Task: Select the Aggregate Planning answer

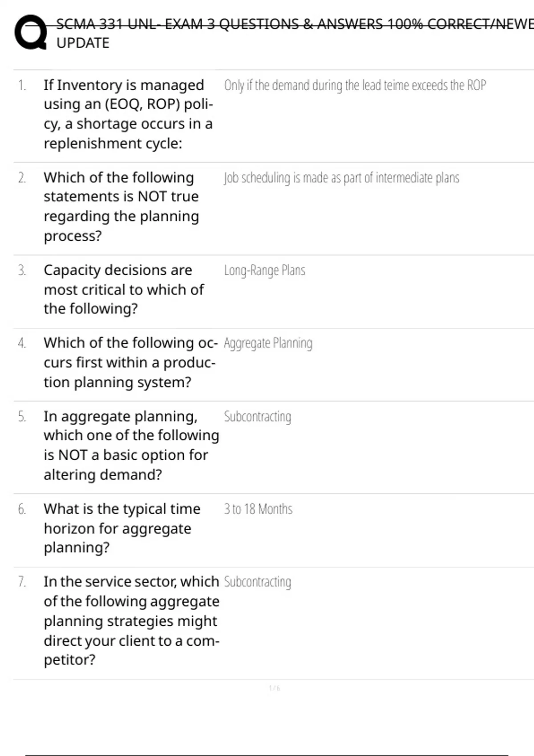Action: 268,343
